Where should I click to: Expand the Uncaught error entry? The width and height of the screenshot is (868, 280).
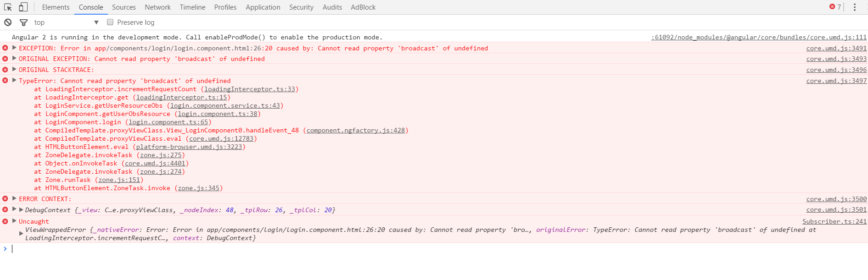pyautogui.click(x=14, y=221)
